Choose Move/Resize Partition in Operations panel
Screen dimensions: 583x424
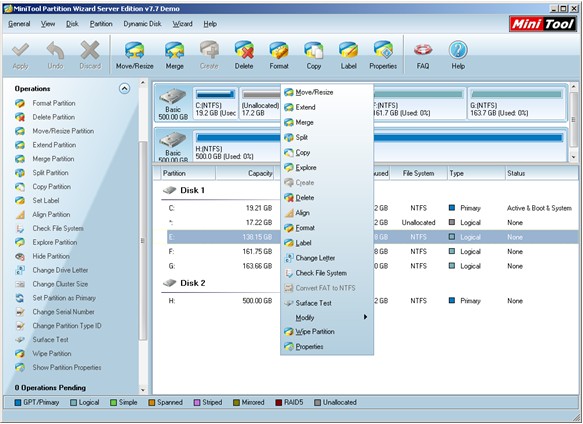tap(55, 131)
